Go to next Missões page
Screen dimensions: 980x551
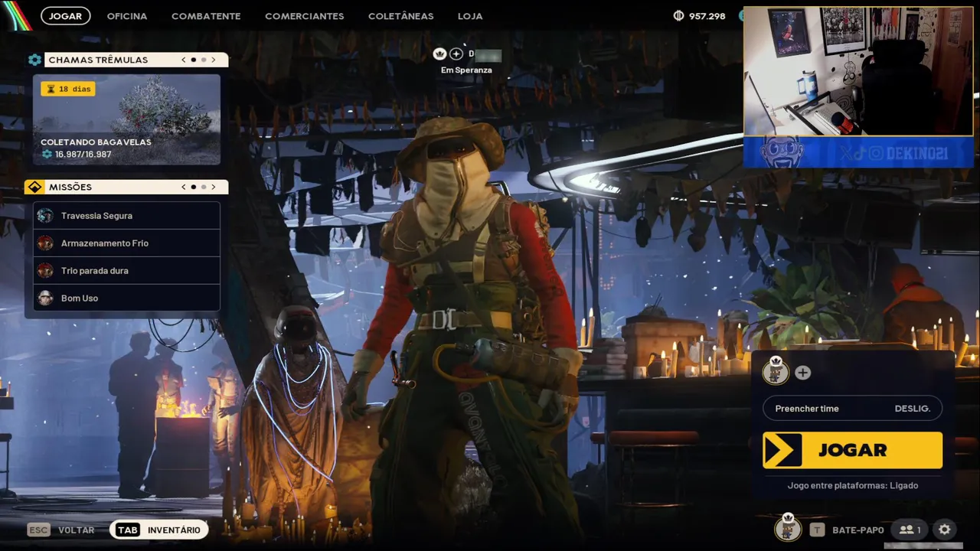(213, 187)
